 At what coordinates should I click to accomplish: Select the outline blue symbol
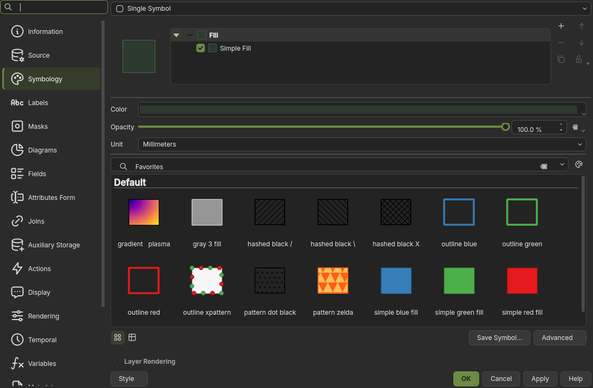click(459, 222)
